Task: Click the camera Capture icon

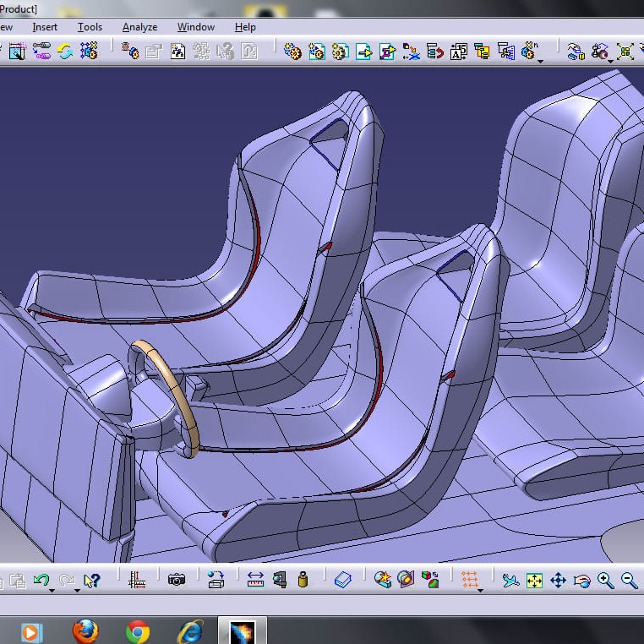Action: pyautogui.click(x=177, y=580)
